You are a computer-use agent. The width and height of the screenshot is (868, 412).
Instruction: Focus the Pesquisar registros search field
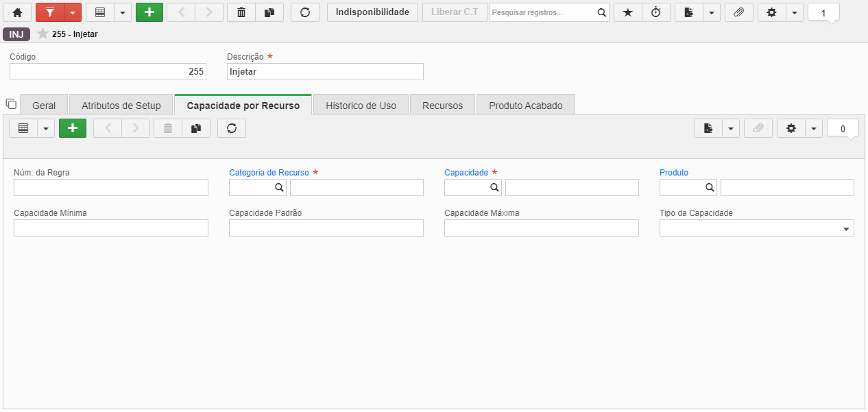pos(542,12)
